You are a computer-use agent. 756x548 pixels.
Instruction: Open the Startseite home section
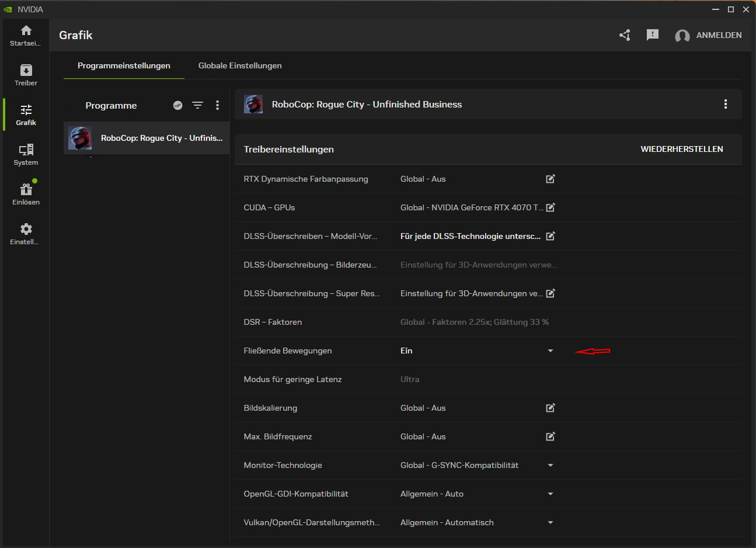tap(26, 36)
